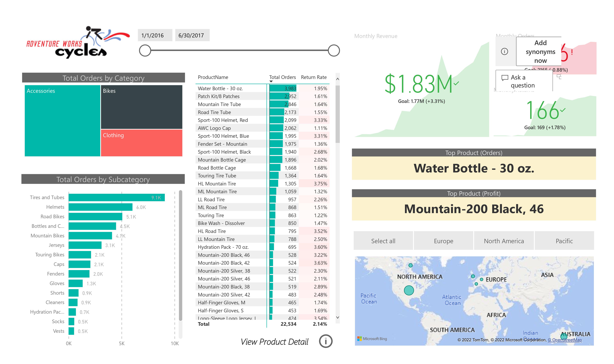Click the Add synonyms now link

click(x=540, y=52)
